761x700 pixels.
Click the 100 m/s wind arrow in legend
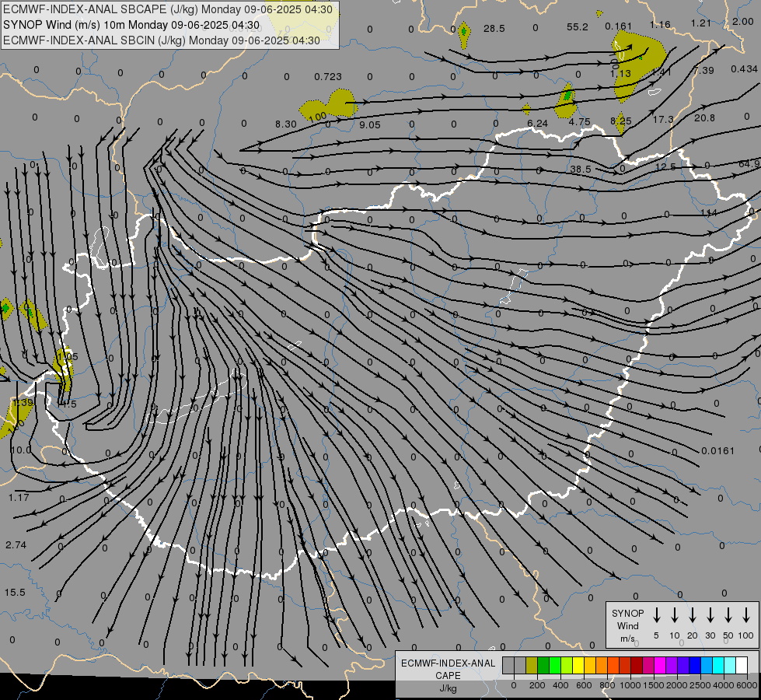[x=746, y=615]
